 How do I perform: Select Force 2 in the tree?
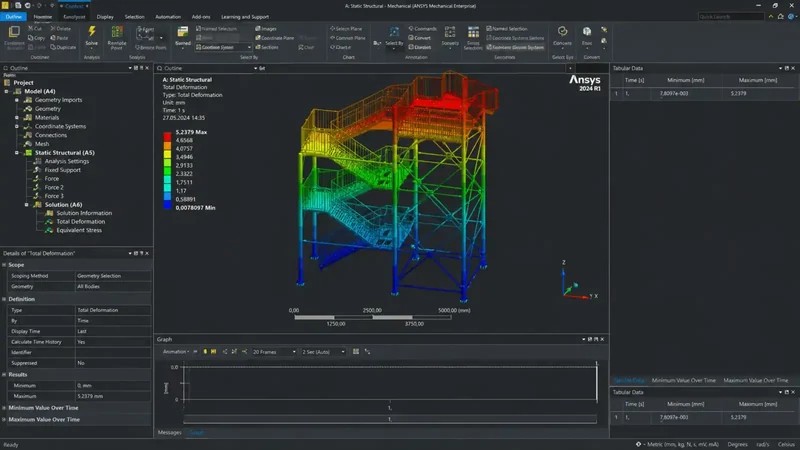point(54,187)
